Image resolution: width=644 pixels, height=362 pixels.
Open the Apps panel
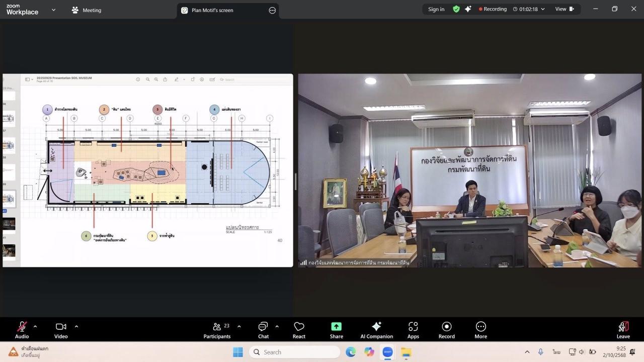413,330
